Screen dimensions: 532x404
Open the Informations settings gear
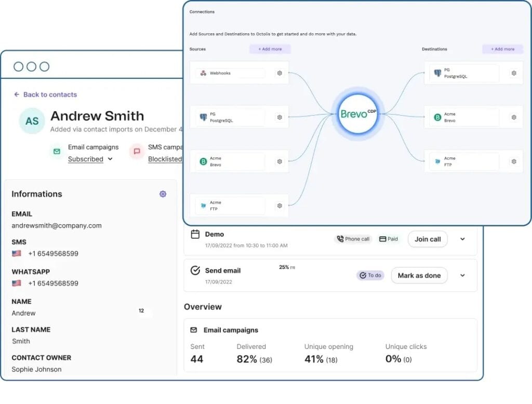163,194
